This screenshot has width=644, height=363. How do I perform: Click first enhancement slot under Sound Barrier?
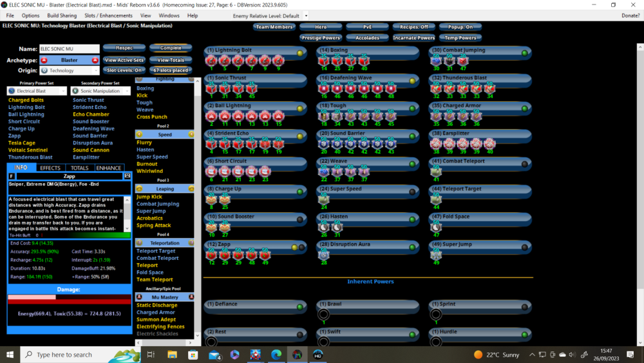pyautogui.click(x=323, y=144)
